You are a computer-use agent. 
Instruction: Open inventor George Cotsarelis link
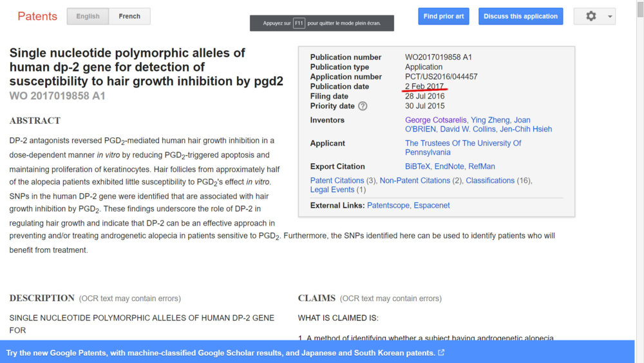[x=435, y=120]
